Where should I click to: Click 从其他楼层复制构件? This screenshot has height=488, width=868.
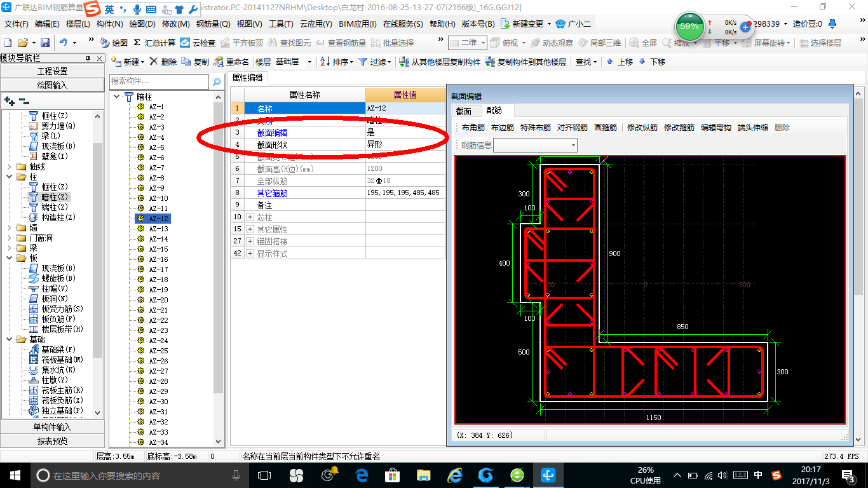coord(440,62)
